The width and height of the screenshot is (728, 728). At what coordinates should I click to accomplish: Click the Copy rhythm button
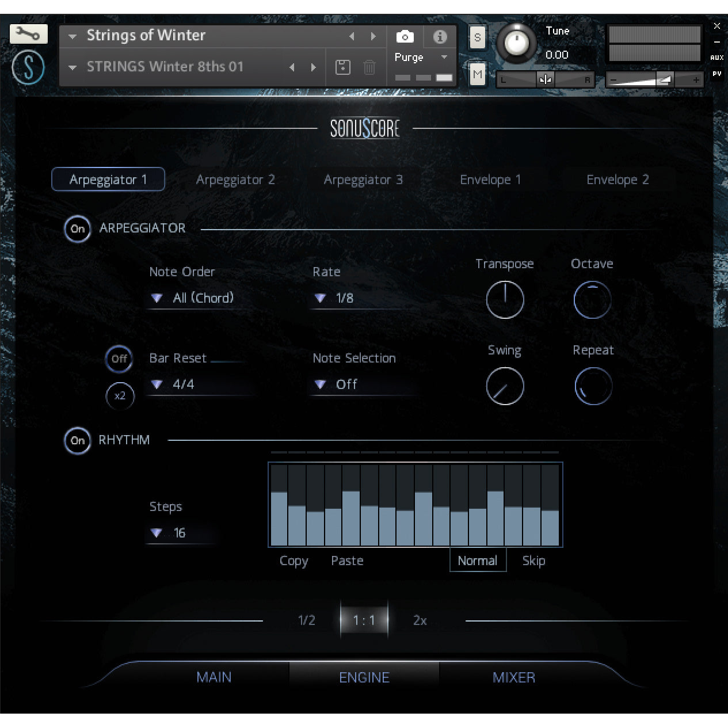pos(294,561)
